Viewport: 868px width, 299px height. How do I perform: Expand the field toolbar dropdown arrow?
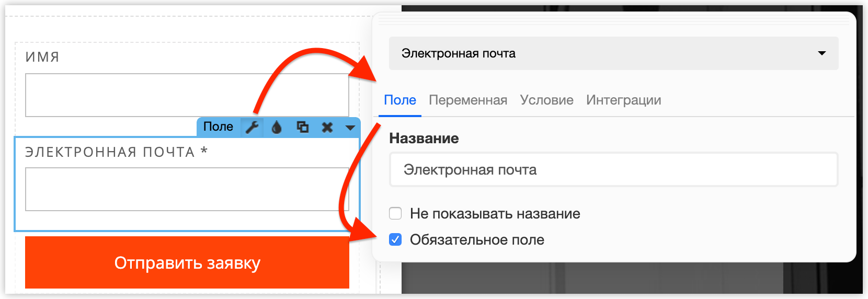(350, 127)
